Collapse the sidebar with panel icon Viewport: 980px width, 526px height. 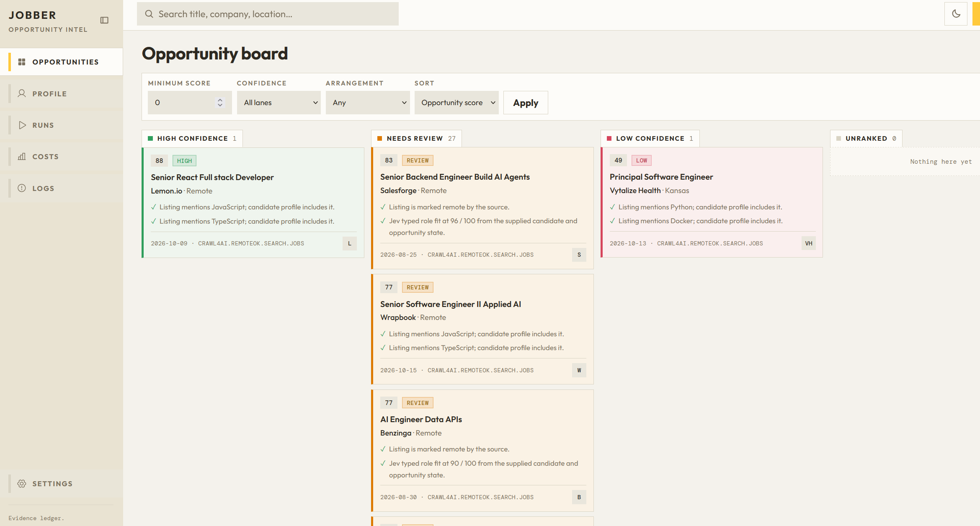coord(104,20)
